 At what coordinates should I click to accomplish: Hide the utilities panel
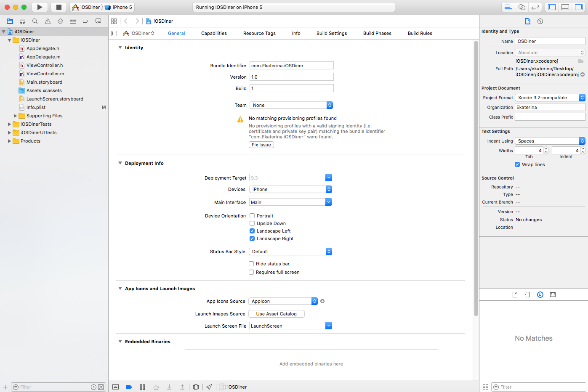click(579, 7)
